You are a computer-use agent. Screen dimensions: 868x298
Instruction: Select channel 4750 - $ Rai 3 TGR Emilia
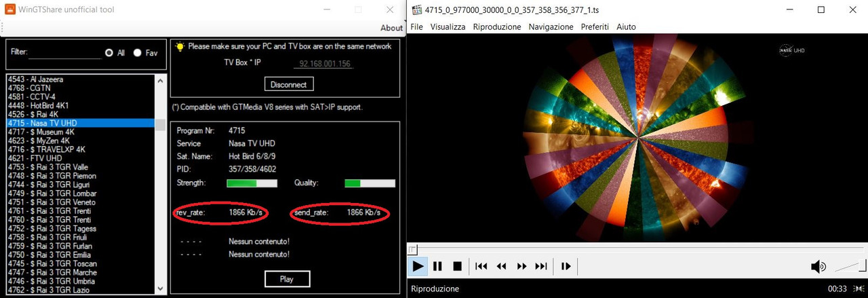point(81,255)
